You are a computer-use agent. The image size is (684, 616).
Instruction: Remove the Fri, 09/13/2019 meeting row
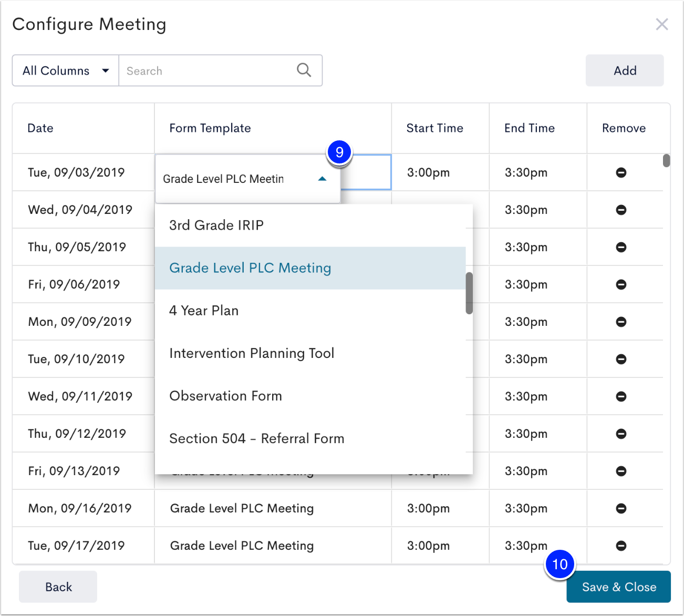click(x=621, y=471)
